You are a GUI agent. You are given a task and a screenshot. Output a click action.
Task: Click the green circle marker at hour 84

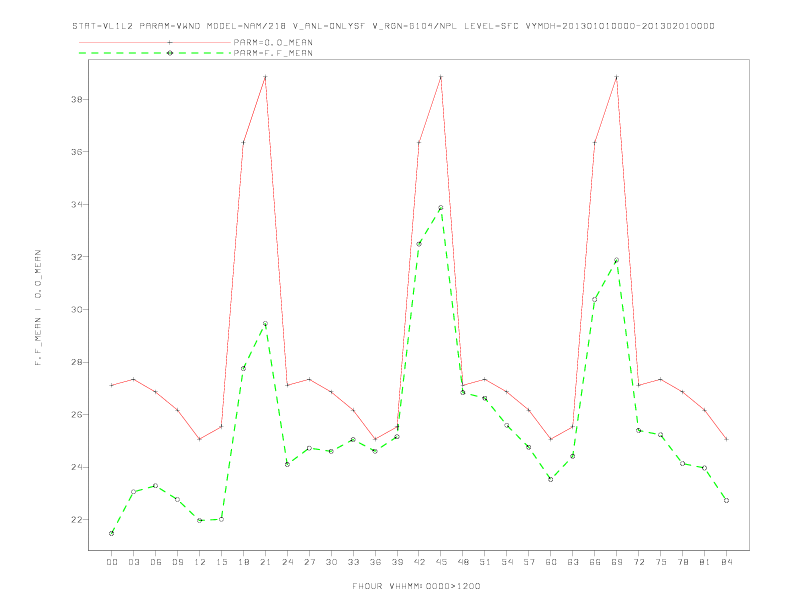coord(726,500)
